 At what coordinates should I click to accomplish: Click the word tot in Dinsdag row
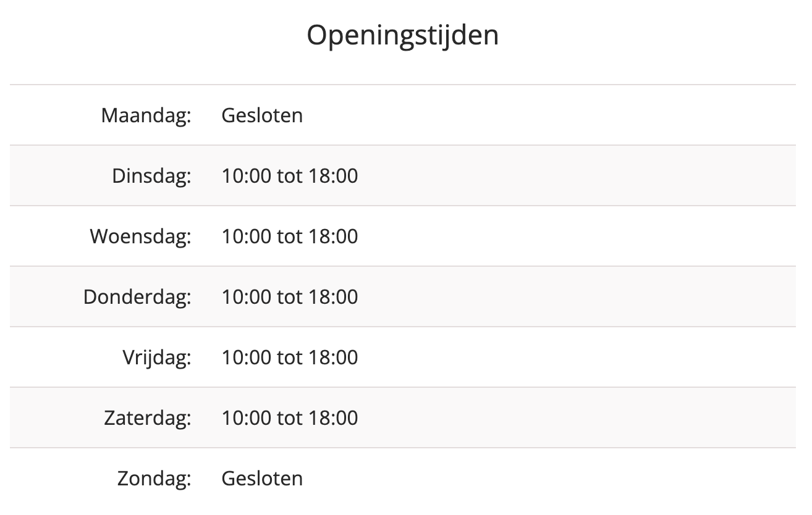point(290,176)
